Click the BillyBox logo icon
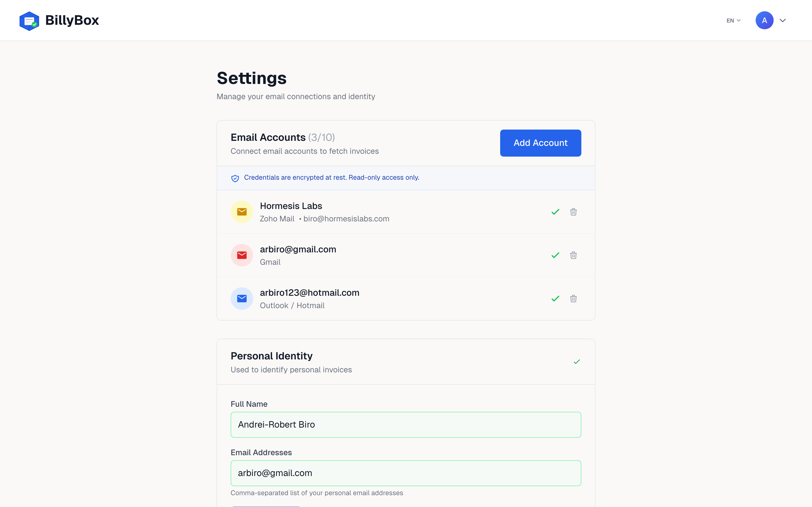The height and width of the screenshot is (507, 812). click(x=29, y=20)
